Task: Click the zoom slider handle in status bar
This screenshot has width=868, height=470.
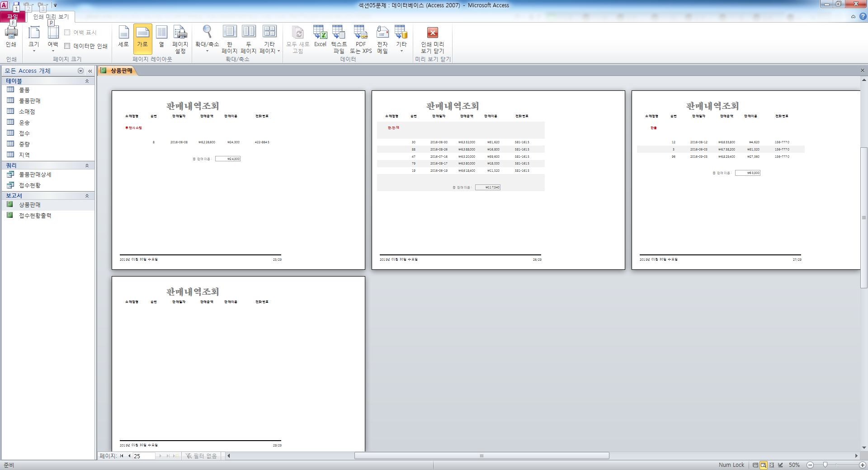Action: 825,465
